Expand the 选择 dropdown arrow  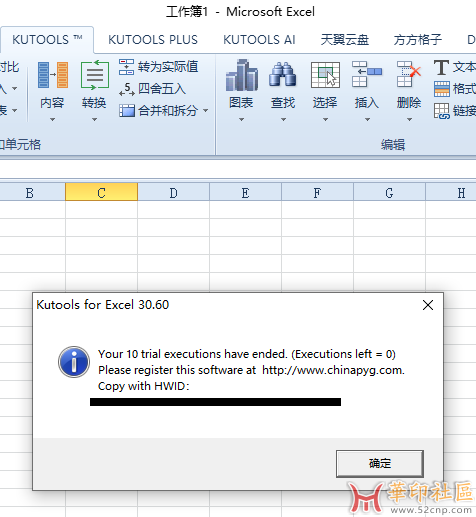pos(325,119)
